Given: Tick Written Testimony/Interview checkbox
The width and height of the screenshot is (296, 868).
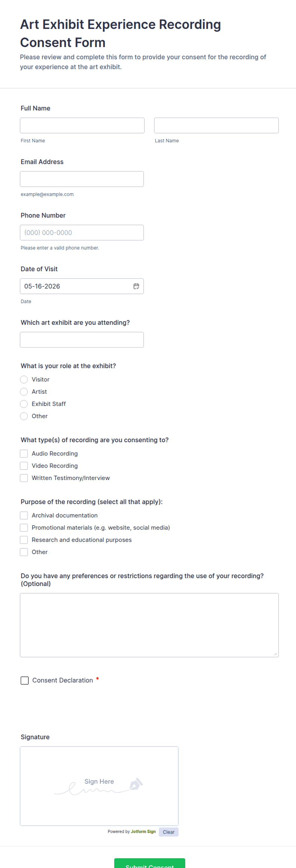Looking at the screenshot, I should (x=24, y=478).
